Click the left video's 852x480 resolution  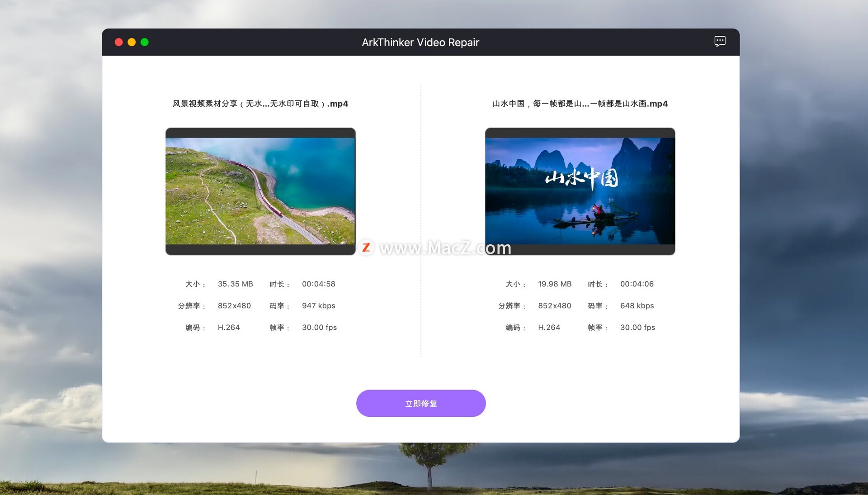tap(234, 306)
